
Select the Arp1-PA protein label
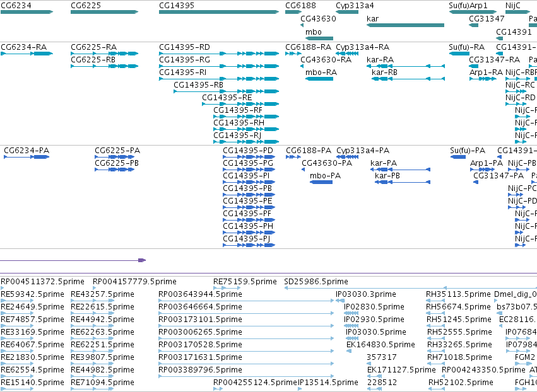487,163
